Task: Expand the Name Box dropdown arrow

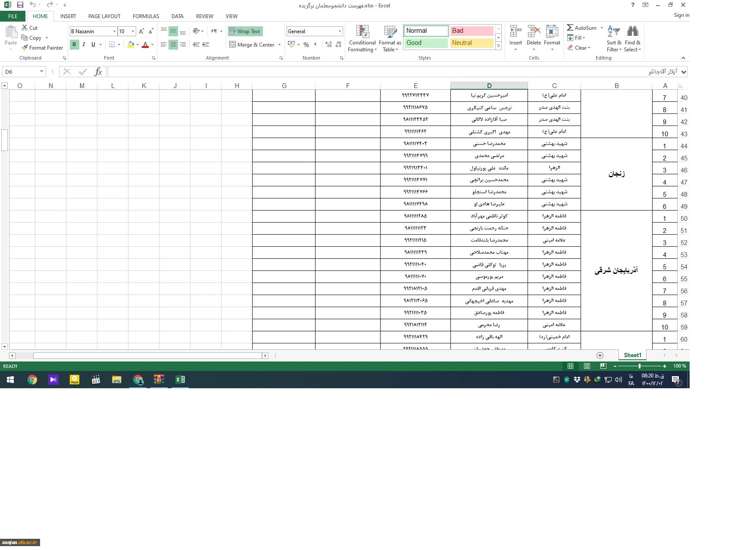Action: (x=41, y=72)
